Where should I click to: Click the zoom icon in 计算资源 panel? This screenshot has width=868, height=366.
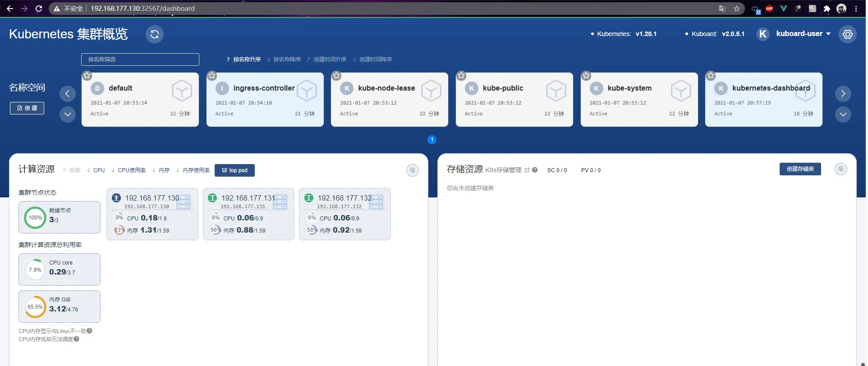click(412, 170)
